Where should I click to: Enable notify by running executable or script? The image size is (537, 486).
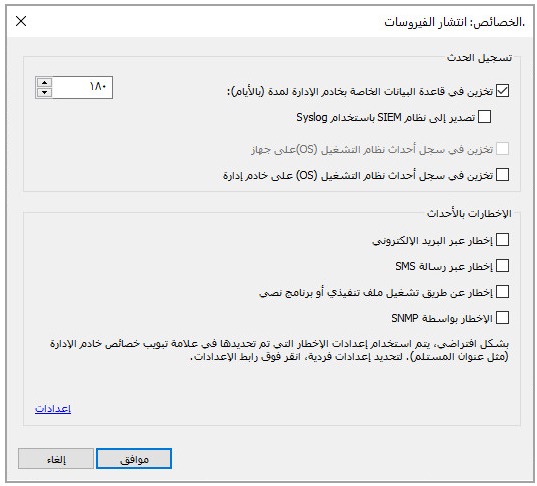point(502,292)
